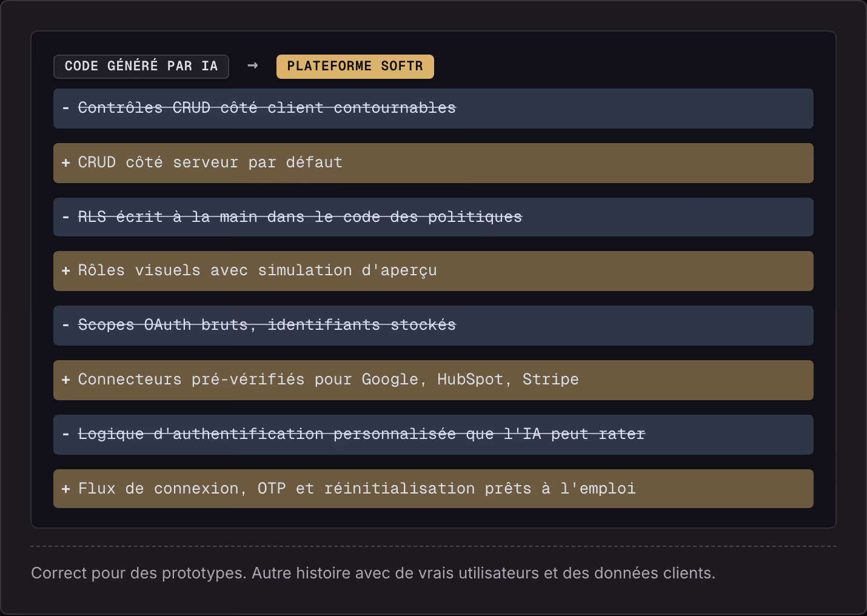This screenshot has width=867, height=616.
Task: Select the row 'CRUD côté serveur par défaut'
Action: tap(433, 163)
